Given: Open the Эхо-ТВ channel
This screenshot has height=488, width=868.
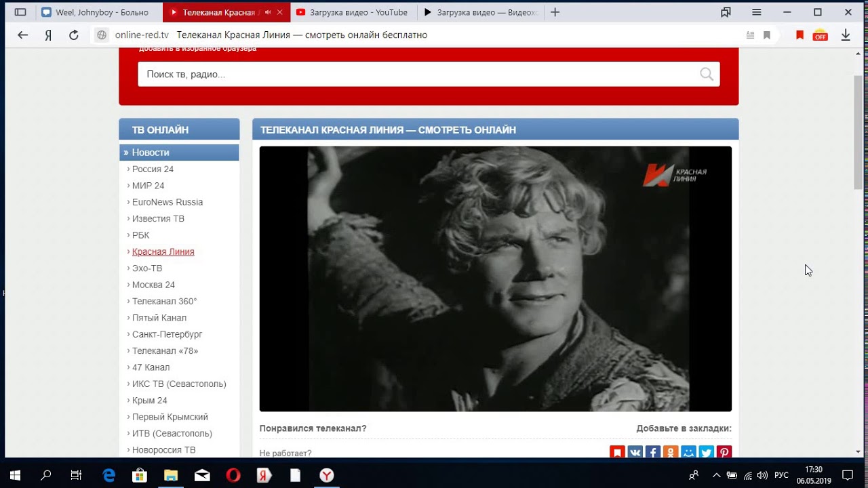Looking at the screenshot, I should click(147, 268).
